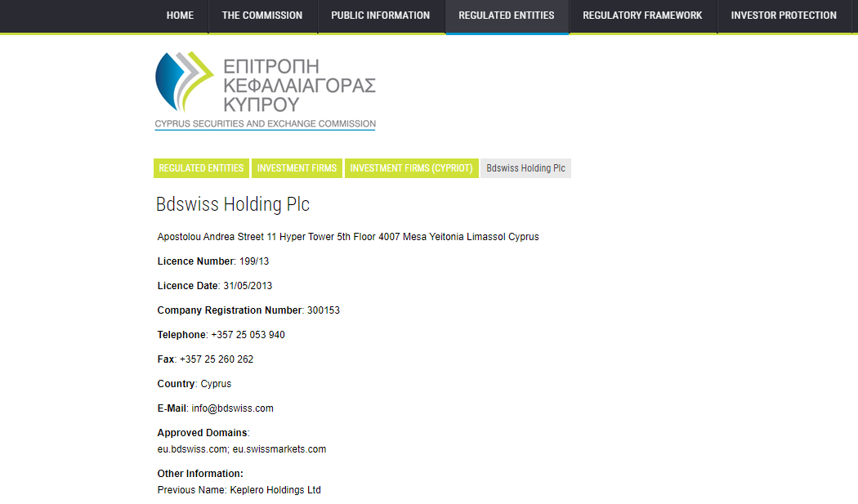
Task: Open INVESTOR PROTECTION menu
Action: coord(784,16)
